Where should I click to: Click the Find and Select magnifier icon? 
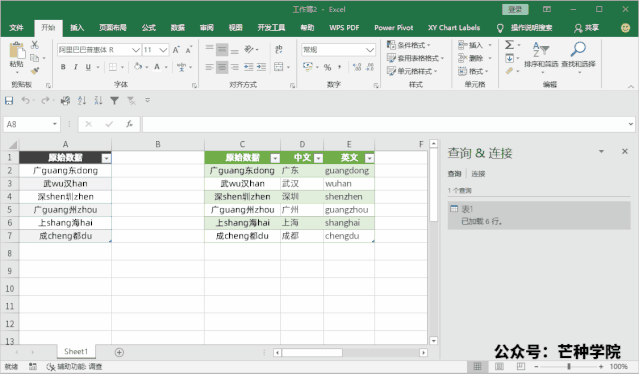(578, 49)
